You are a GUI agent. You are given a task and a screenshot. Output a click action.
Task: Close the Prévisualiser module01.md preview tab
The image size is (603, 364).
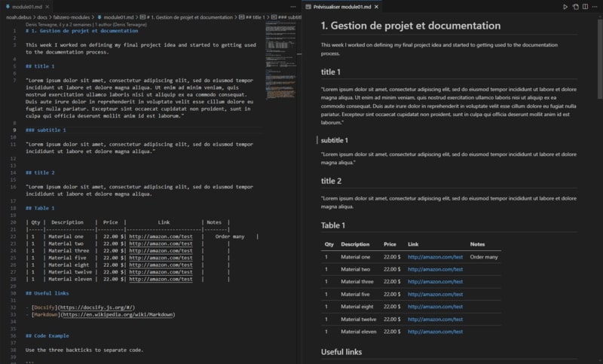[x=376, y=7]
